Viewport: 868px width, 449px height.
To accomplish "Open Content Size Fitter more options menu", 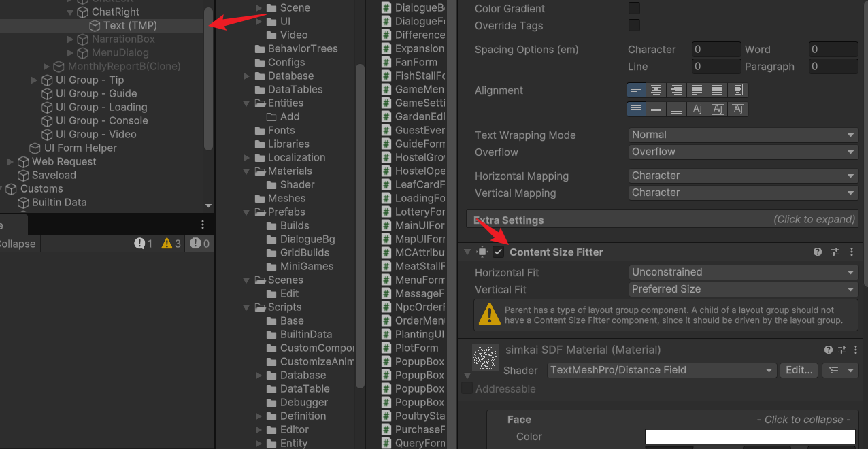I will 851,252.
